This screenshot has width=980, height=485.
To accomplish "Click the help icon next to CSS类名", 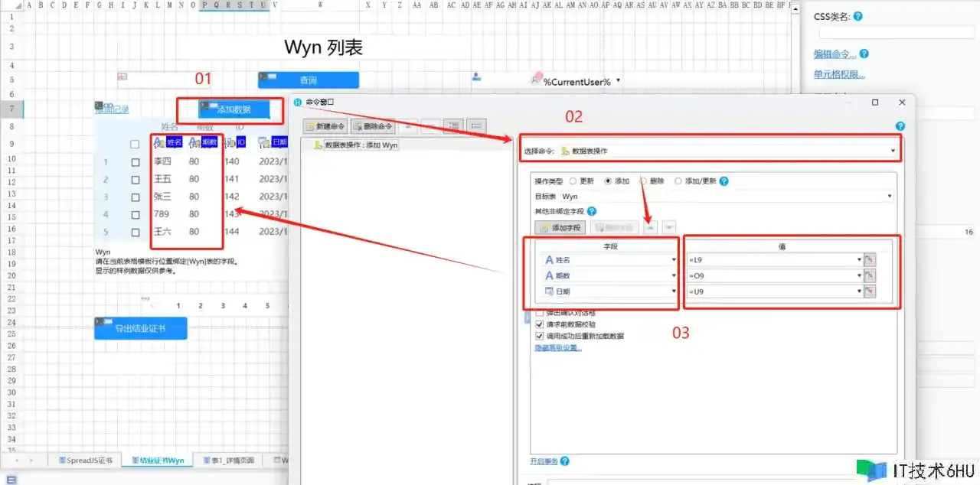I will pos(857,16).
